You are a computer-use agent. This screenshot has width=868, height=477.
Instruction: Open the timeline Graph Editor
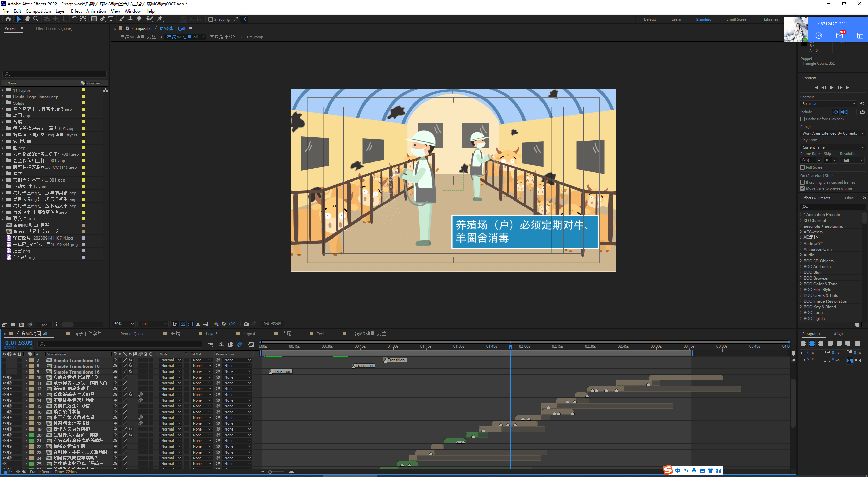coord(251,344)
